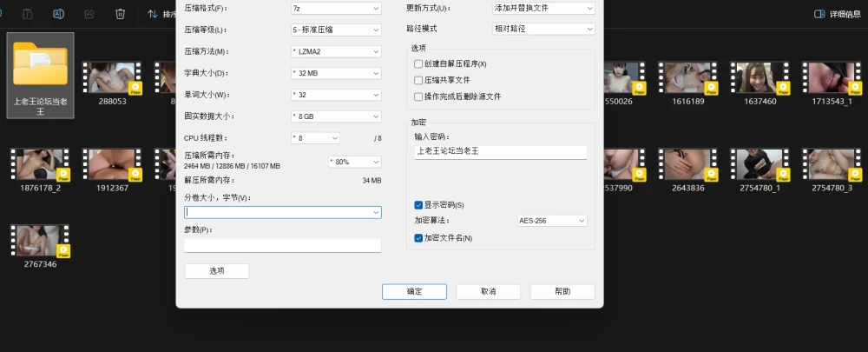
Task: Open the 更新方式 dropdown showing 添加并替换文件
Action: 543,9
